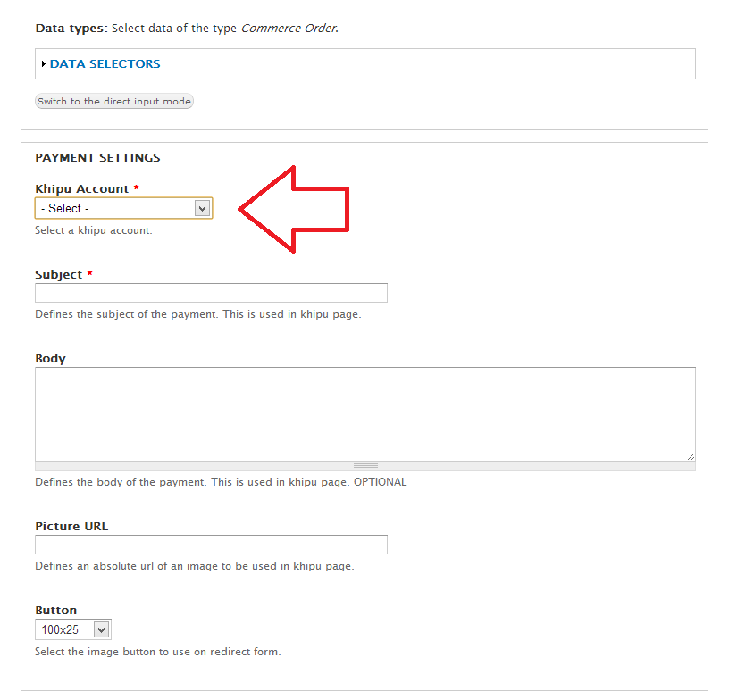Click the DATA SELECTORS link text
Screen dimensions: 729x700
[105, 64]
